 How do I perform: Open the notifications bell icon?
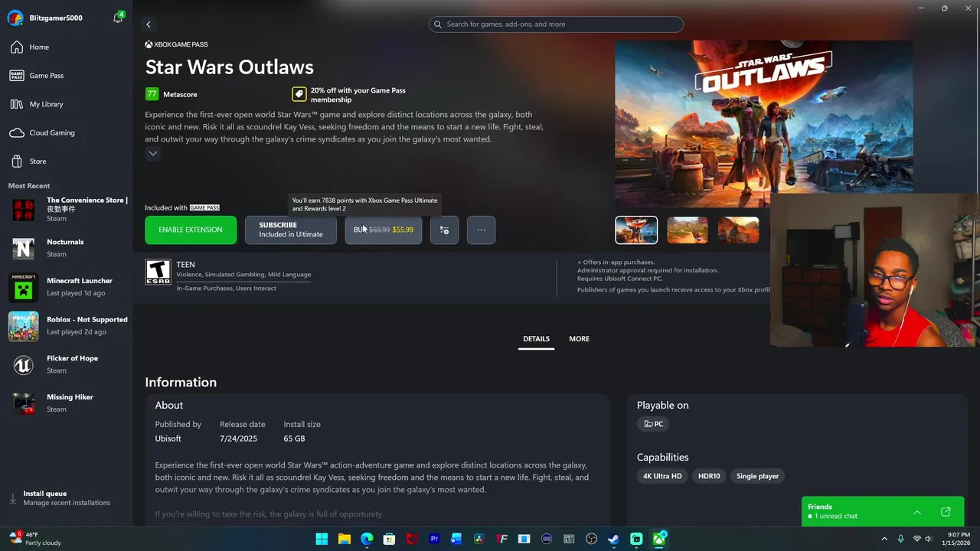click(118, 18)
